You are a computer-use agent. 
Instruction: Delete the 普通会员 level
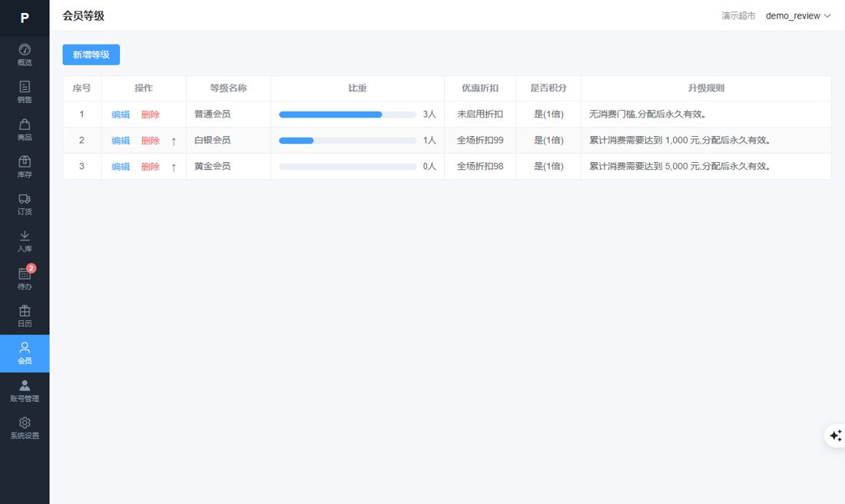point(151,114)
